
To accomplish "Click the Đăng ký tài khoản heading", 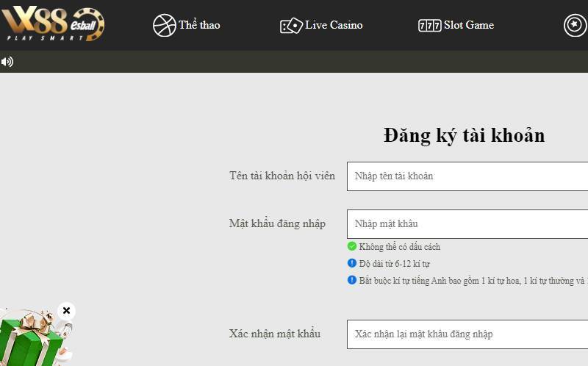I will tap(464, 135).
